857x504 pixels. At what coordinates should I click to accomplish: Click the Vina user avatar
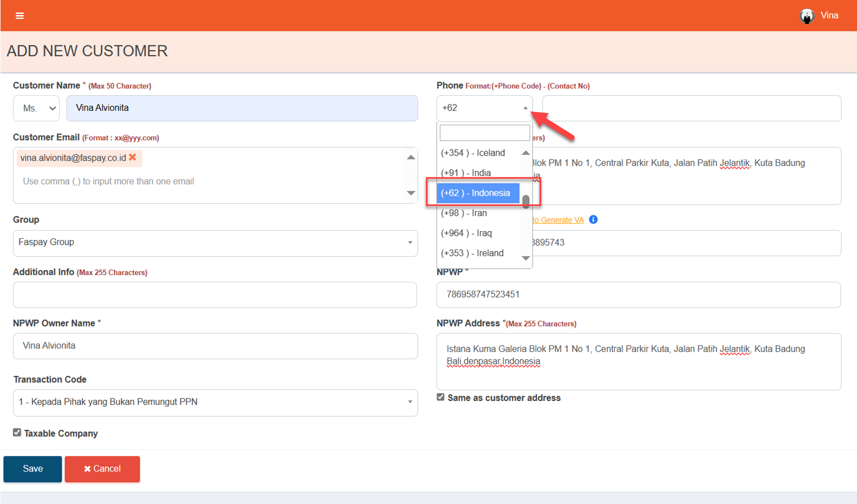point(807,16)
